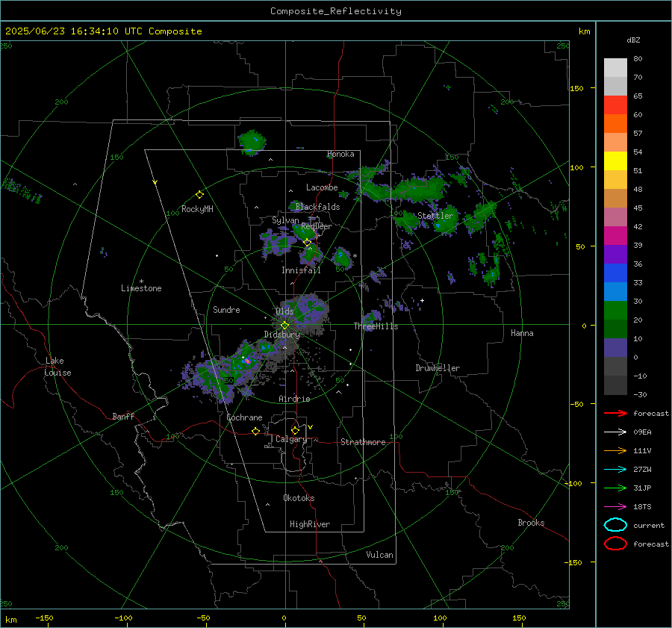672x628 pixels.
Task: Select the indigo 10 dBZ color swatch
Action: (x=615, y=347)
